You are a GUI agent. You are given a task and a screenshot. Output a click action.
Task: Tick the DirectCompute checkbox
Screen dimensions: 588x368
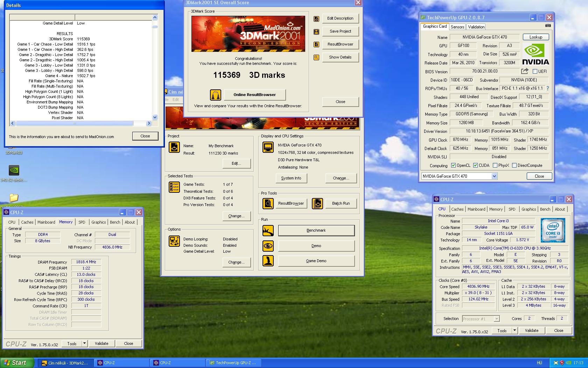point(514,165)
